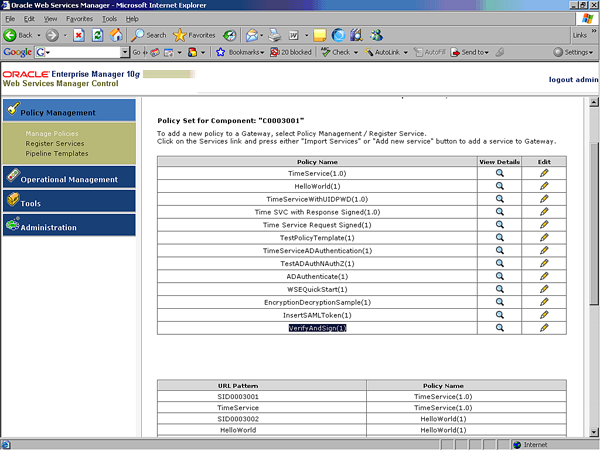Screen dimensions: 600x450
Task: Click the browser Forward button
Action: click(x=52, y=35)
